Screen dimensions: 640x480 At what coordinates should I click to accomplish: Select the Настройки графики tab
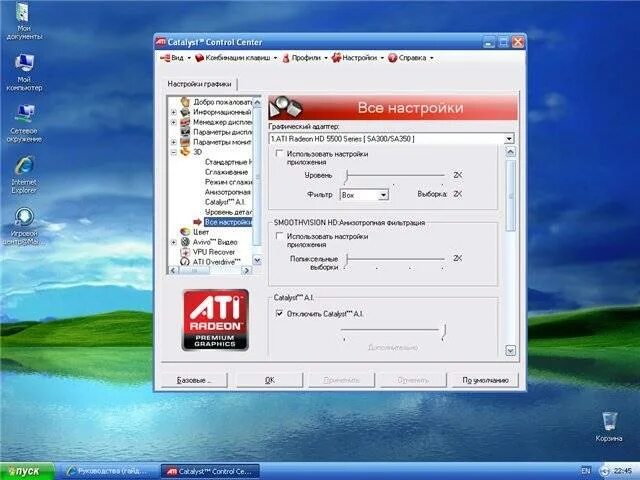[x=199, y=84]
